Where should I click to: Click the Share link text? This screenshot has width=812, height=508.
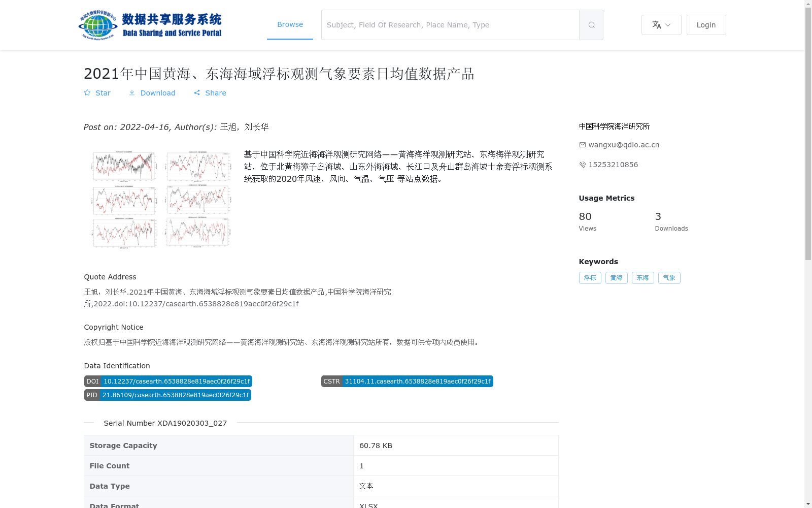(x=216, y=93)
